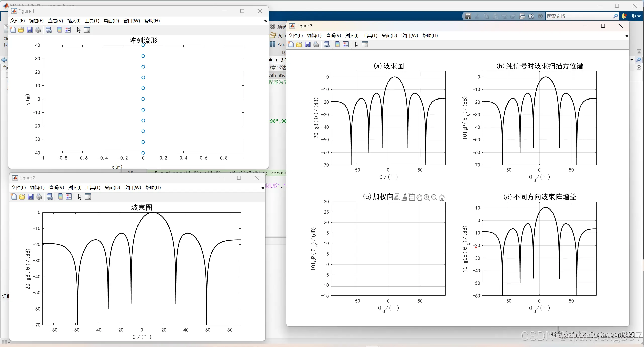
Task: Toggle Insert Legend in Figure 2 toolbar
Action: 69,197
